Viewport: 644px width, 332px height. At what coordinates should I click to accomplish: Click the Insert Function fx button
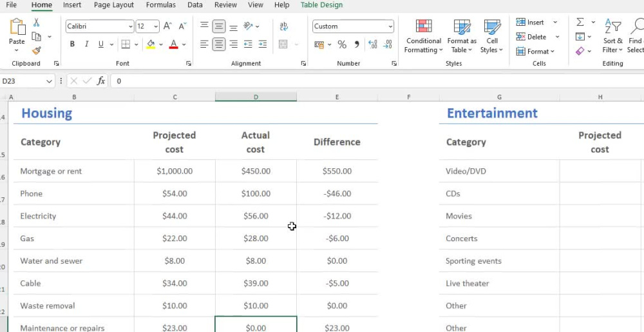pyautogui.click(x=100, y=81)
